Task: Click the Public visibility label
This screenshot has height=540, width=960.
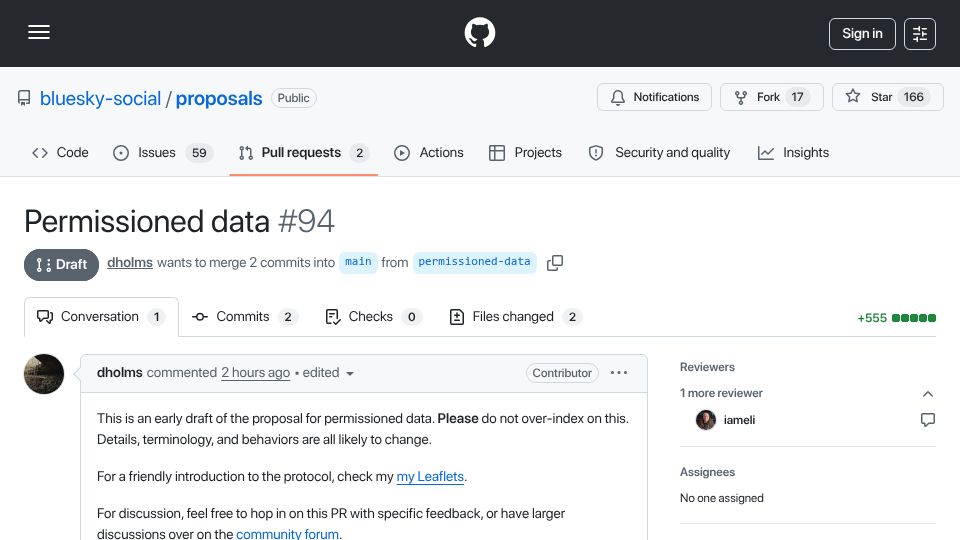Action: click(x=293, y=98)
